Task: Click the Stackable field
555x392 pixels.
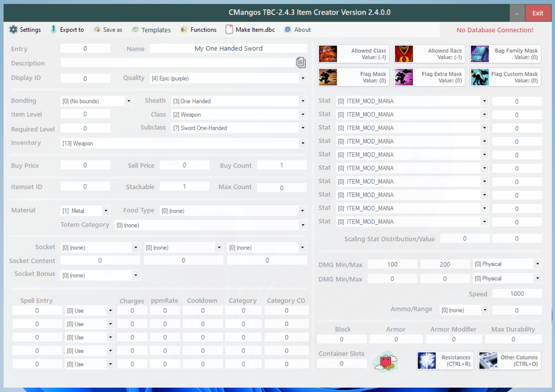Action: [x=185, y=186]
